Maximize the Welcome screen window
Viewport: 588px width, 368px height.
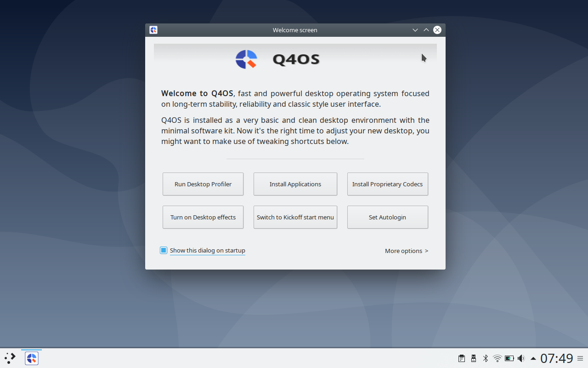pos(426,30)
